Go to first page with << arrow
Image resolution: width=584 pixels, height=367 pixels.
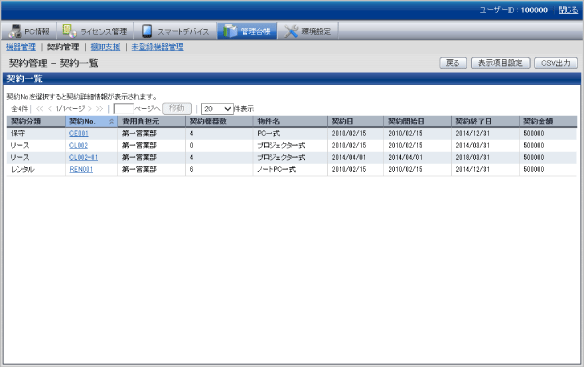39,109
